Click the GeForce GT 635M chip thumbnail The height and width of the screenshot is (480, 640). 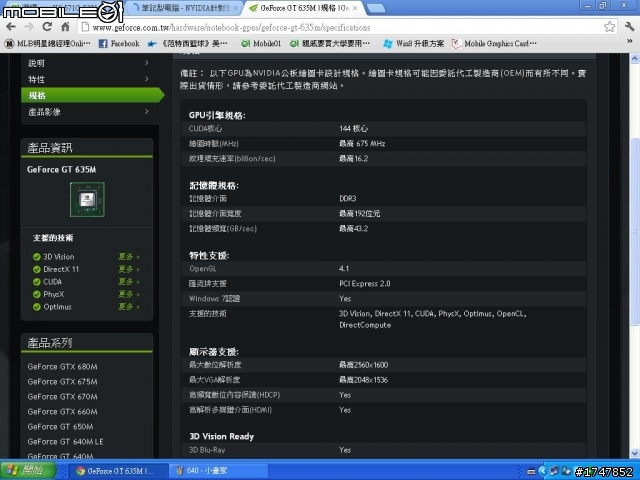[x=87, y=199]
